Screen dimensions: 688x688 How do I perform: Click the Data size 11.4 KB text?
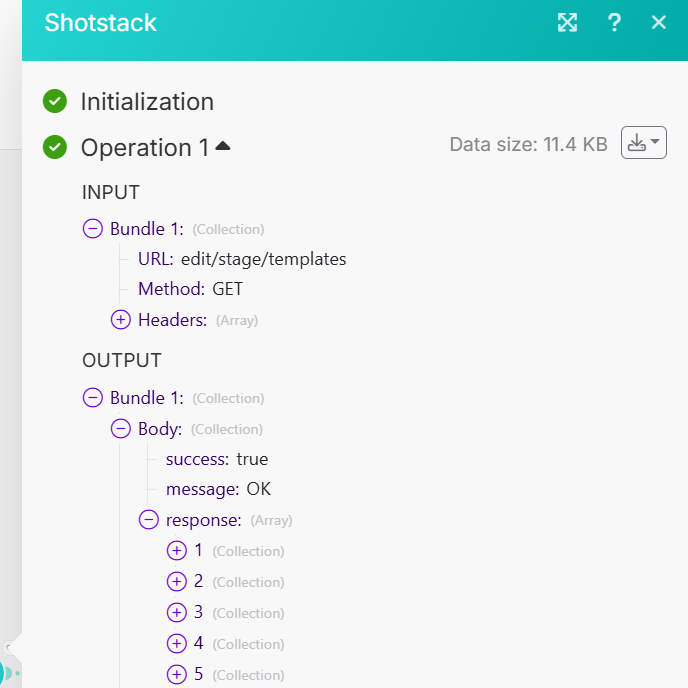[x=529, y=144]
